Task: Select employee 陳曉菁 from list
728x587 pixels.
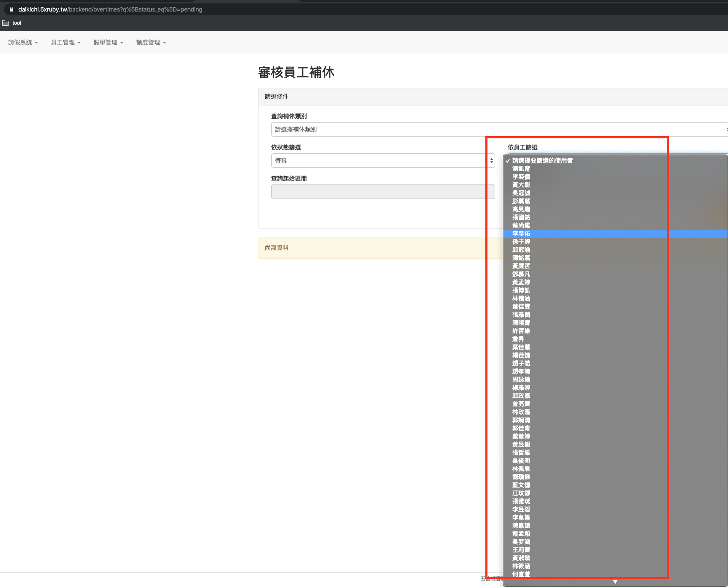Action: [x=615, y=323]
